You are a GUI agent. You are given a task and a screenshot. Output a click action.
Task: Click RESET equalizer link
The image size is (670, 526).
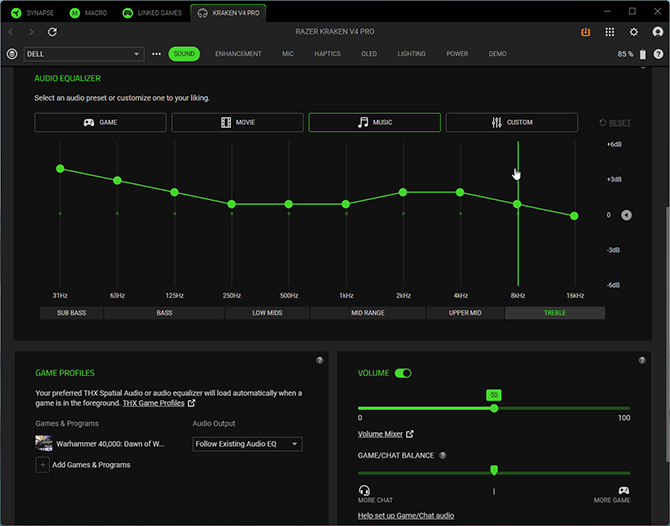tap(615, 123)
